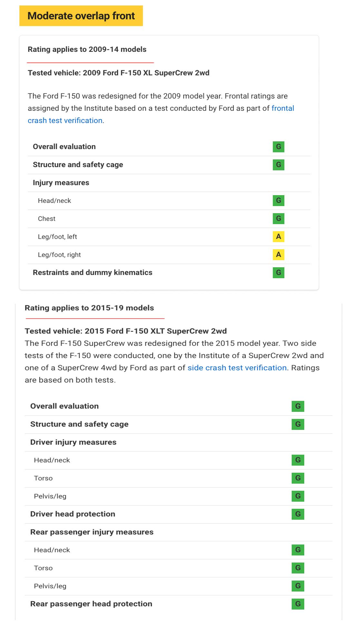Click the 2009-14 Structure and safety cage G badge
Screen dimensions: 348x644
[x=278, y=165]
